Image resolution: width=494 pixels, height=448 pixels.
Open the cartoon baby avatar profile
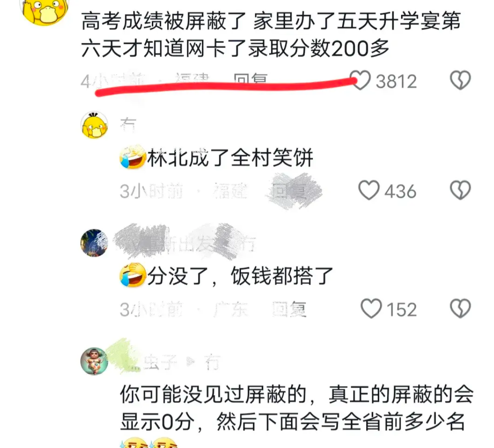[x=94, y=361]
